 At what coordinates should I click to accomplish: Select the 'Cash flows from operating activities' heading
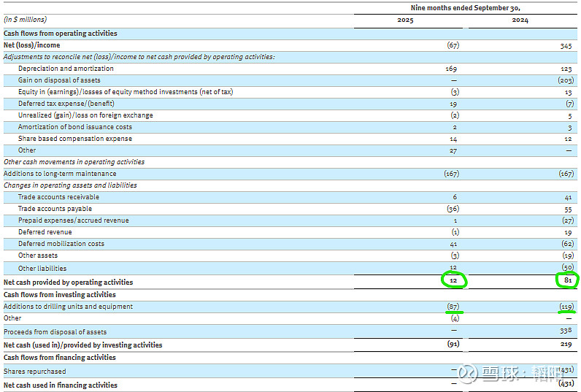[x=61, y=34]
